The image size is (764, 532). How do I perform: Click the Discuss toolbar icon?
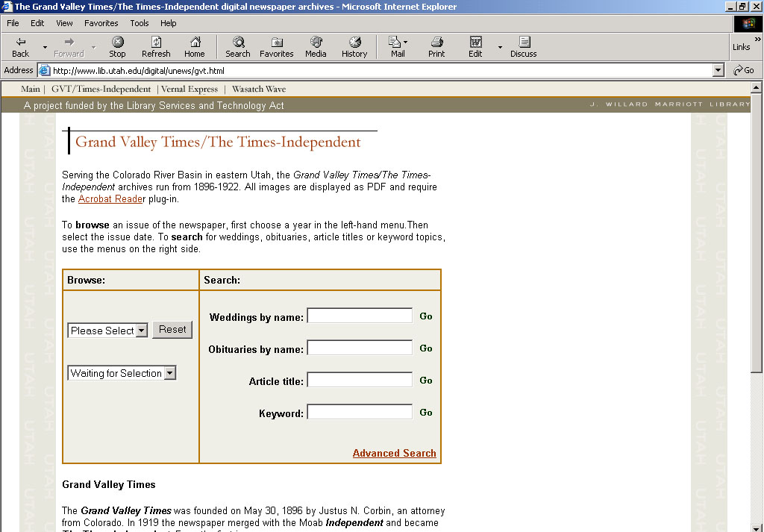(x=523, y=47)
